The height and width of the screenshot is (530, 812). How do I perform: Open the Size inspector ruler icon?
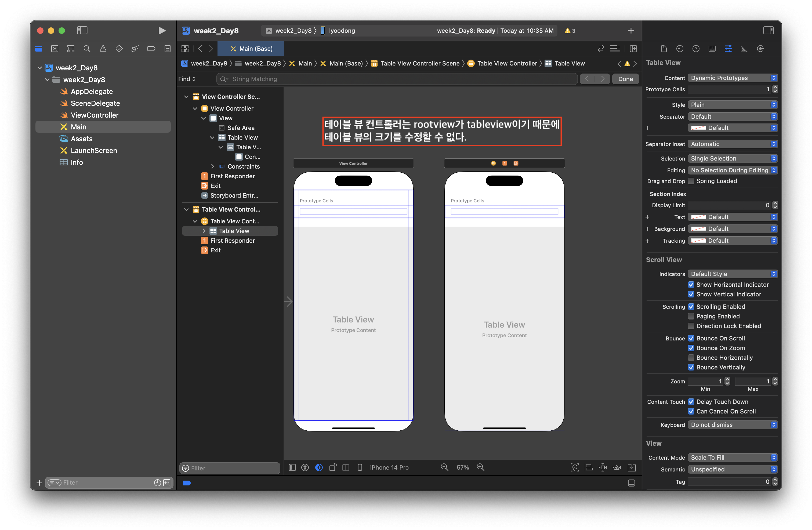pos(744,49)
